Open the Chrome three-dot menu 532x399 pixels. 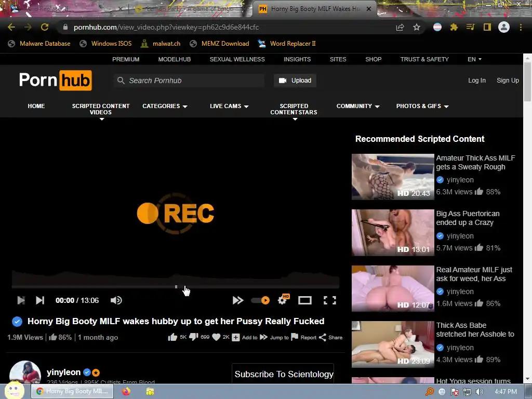[x=521, y=27]
